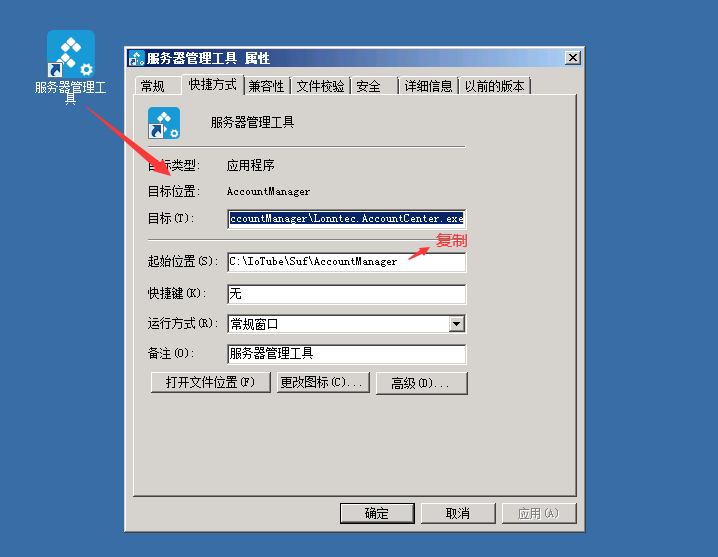
Task: Switch to the 安全 tab
Action: pos(369,86)
